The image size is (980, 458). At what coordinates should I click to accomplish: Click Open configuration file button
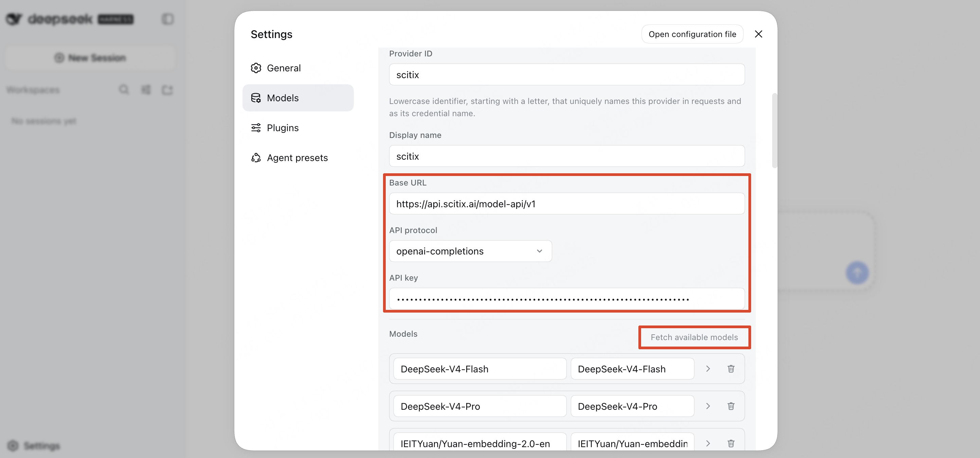[x=692, y=34]
